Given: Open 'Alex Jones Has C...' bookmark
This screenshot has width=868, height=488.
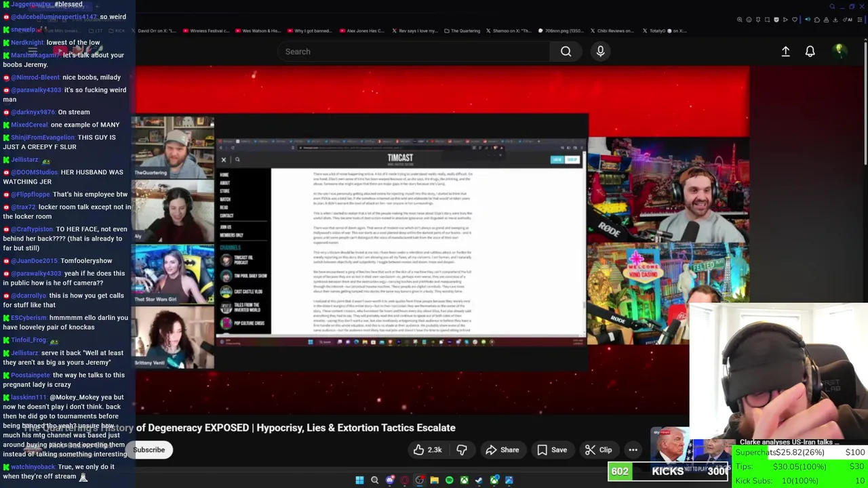Looking at the screenshot, I should (361, 30).
